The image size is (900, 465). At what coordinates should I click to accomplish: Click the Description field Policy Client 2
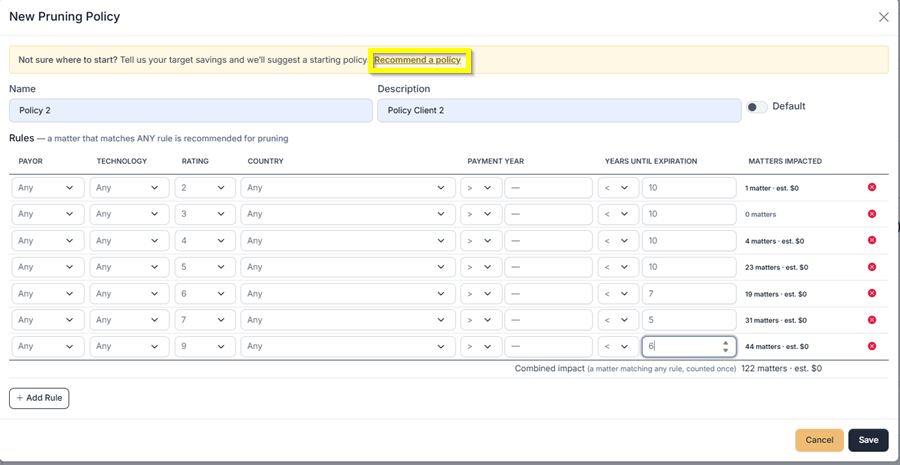coord(559,110)
